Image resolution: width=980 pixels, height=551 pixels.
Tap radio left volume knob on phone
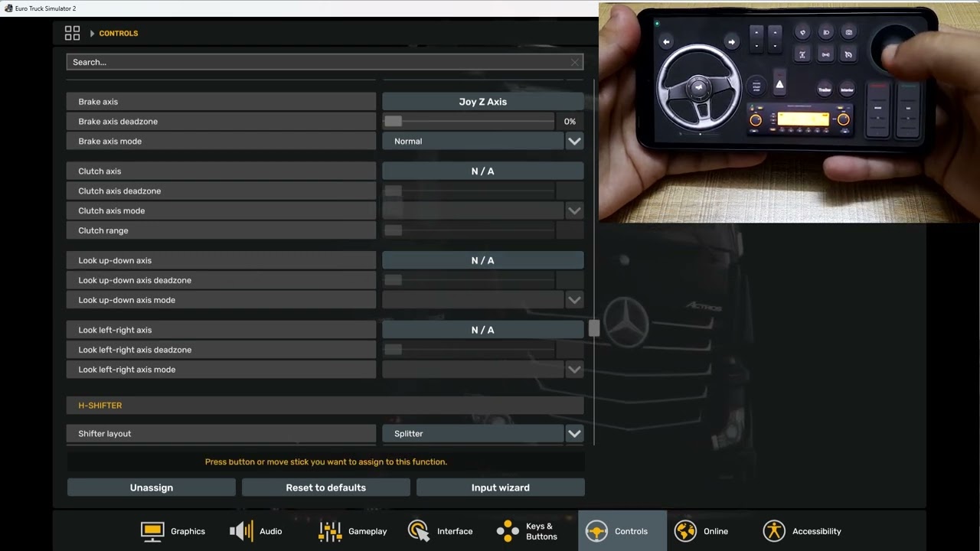pos(756,120)
